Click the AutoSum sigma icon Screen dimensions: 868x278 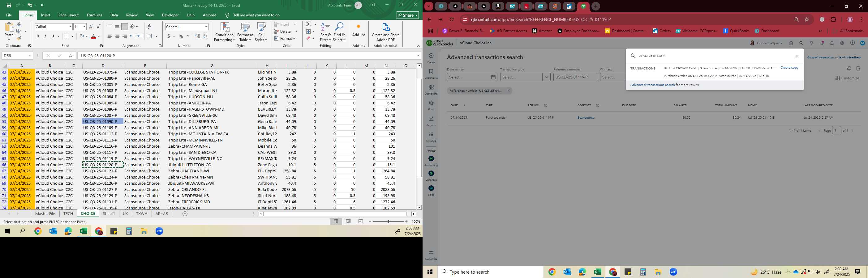click(308, 24)
